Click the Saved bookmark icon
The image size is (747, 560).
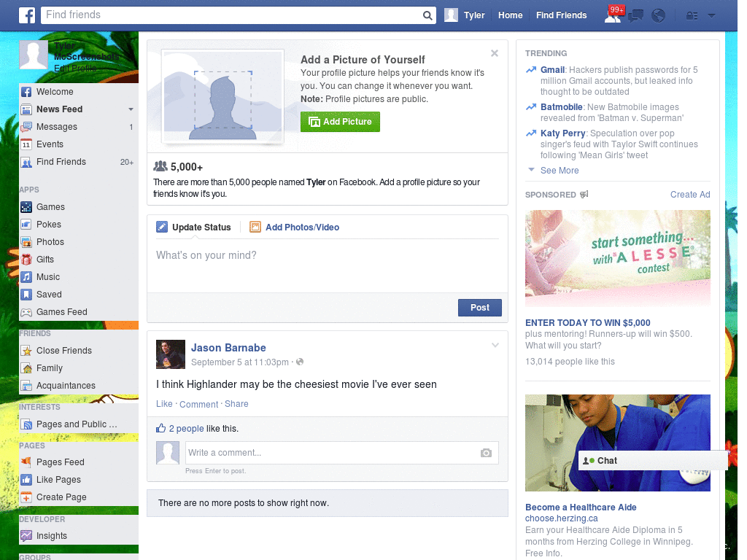(27, 295)
